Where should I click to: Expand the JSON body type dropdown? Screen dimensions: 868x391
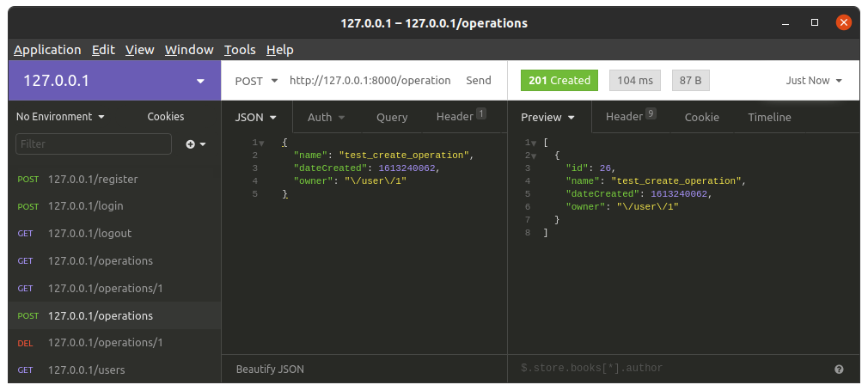point(256,118)
